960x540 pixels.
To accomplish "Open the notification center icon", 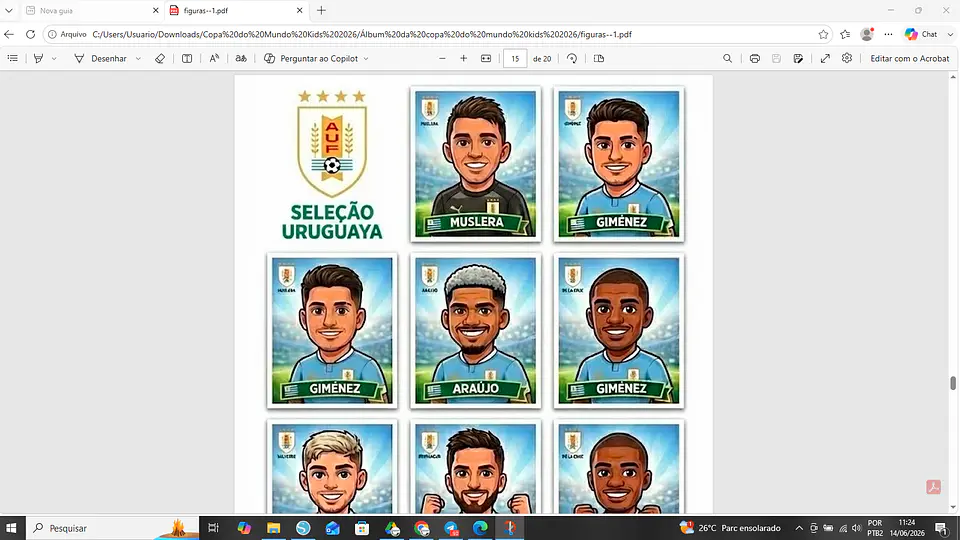I will [942, 528].
